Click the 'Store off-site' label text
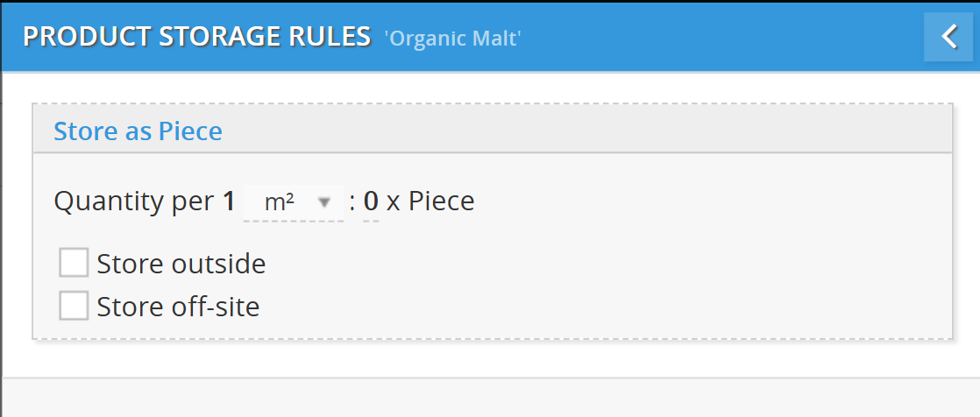This screenshot has width=980, height=417. coord(178,307)
